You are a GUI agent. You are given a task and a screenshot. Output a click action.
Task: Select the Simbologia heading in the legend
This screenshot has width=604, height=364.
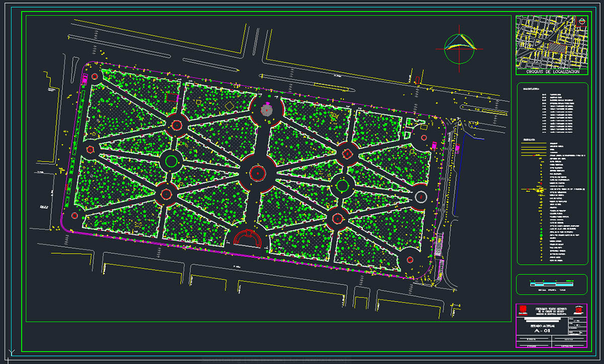528,139
